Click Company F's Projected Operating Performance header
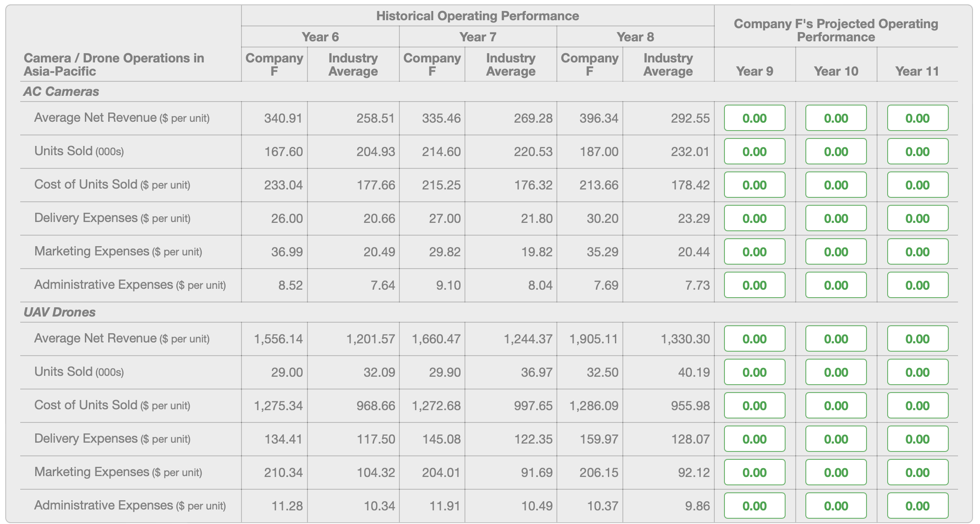The height and width of the screenshot is (524, 980). pyautogui.click(x=836, y=30)
